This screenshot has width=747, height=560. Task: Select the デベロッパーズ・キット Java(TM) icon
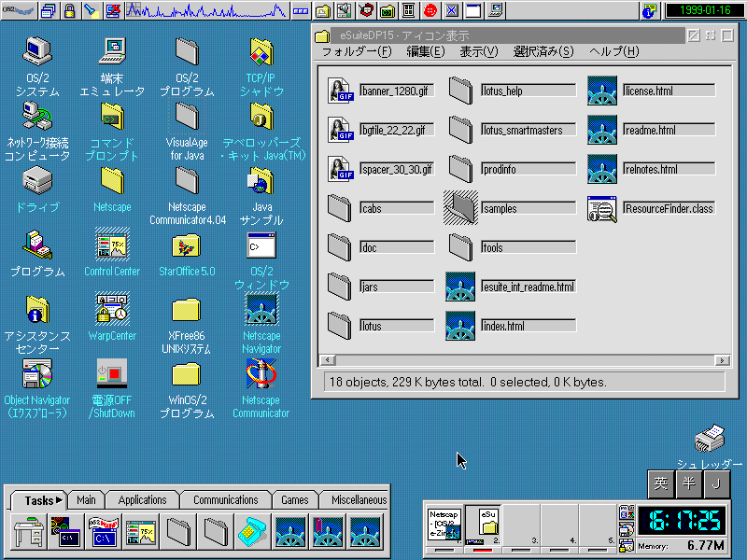(x=261, y=116)
